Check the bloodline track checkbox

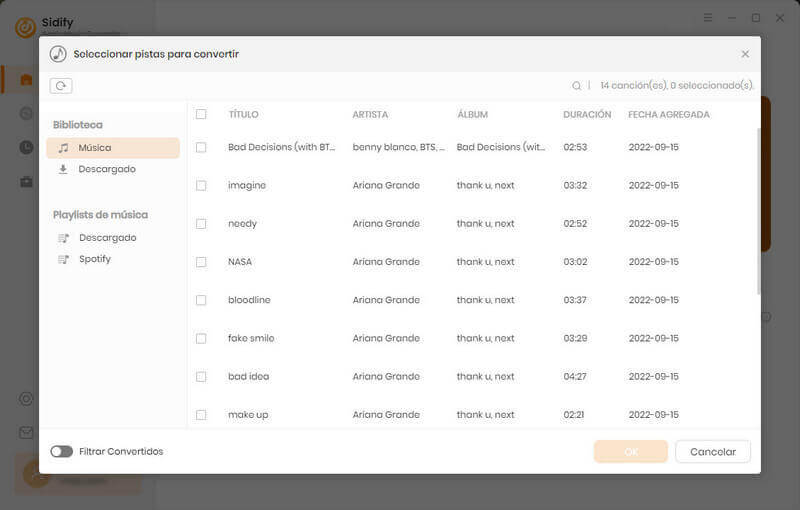click(x=201, y=300)
